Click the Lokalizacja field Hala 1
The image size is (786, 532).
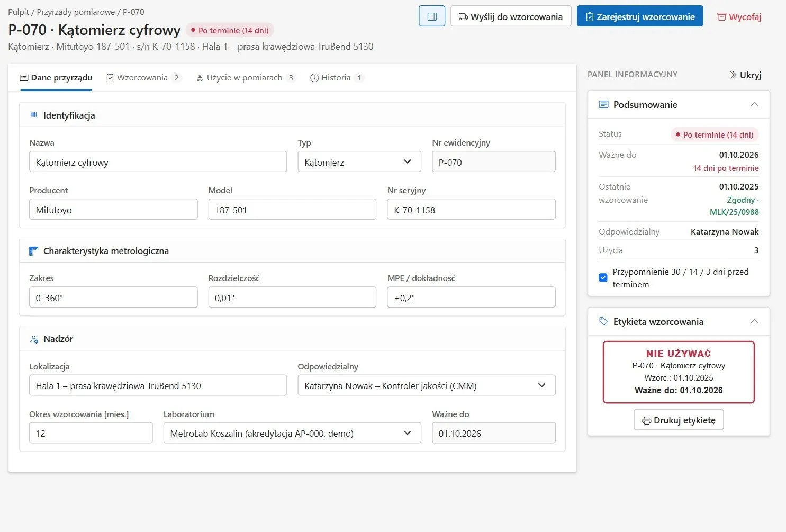click(x=158, y=385)
